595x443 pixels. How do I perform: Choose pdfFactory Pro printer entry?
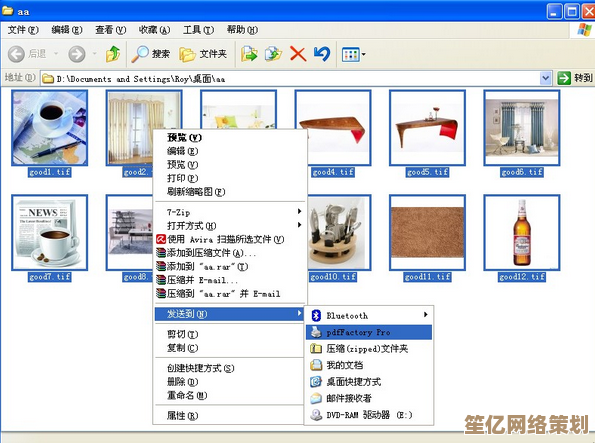click(x=369, y=333)
